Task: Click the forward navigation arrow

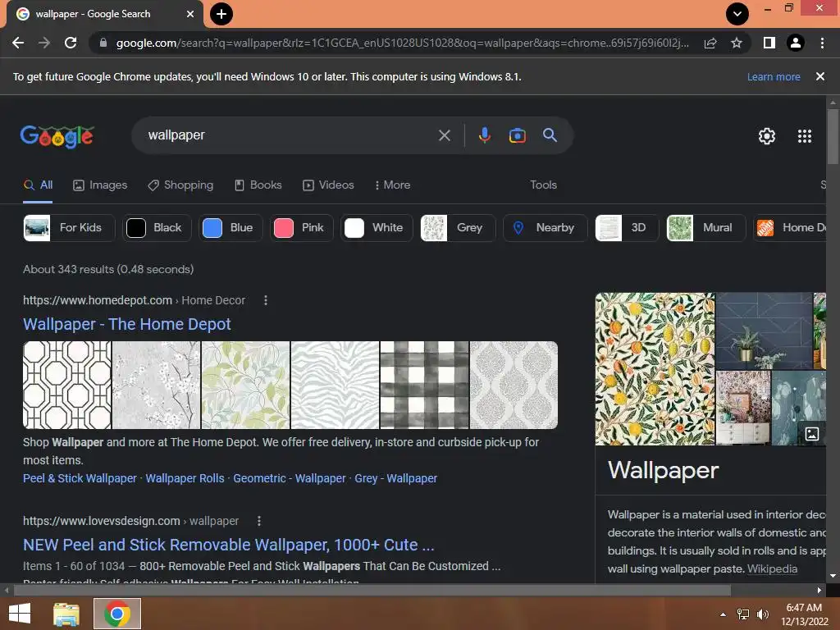Action: (44, 43)
